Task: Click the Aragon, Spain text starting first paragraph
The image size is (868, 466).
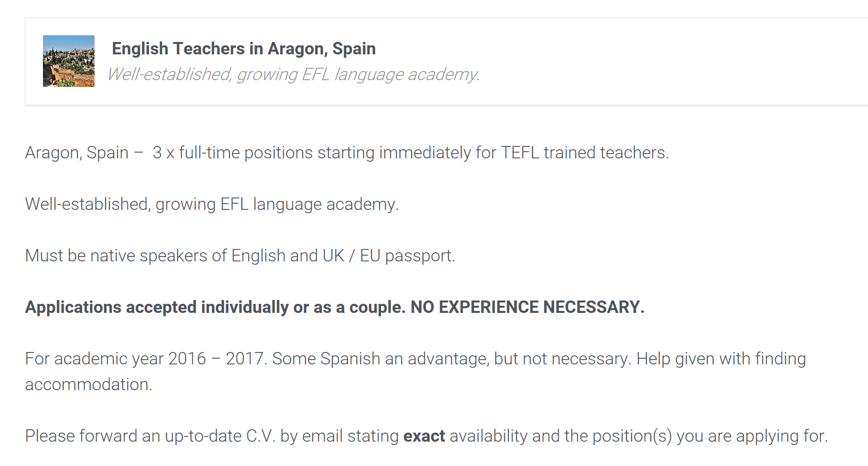Action: [x=77, y=154]
